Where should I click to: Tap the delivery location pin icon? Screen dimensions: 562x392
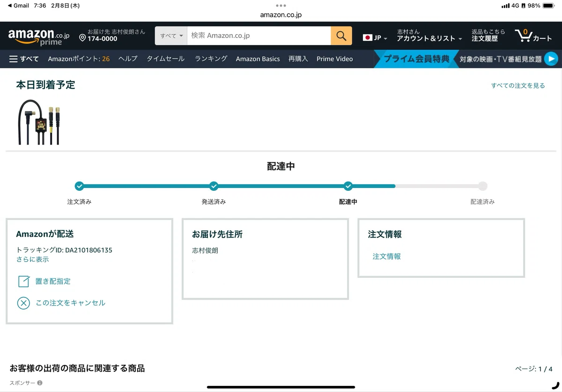pos(82,37)
